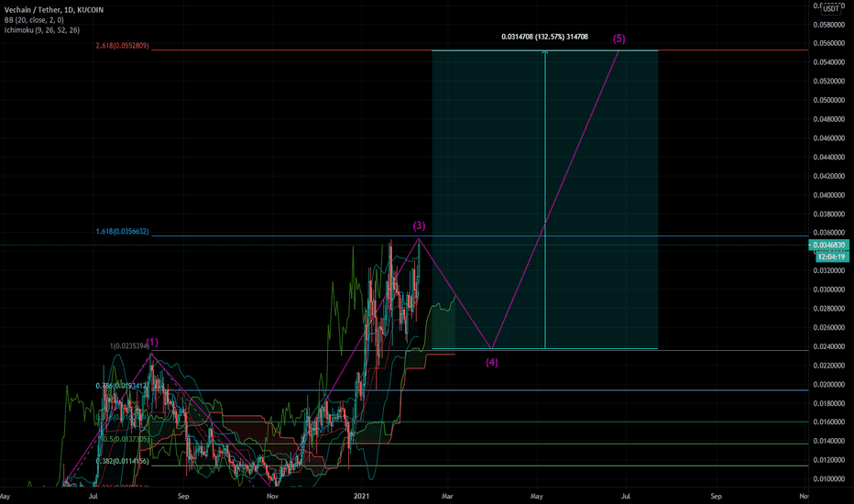Click the 0.0120000 price axis label

(x=829, y=460)
